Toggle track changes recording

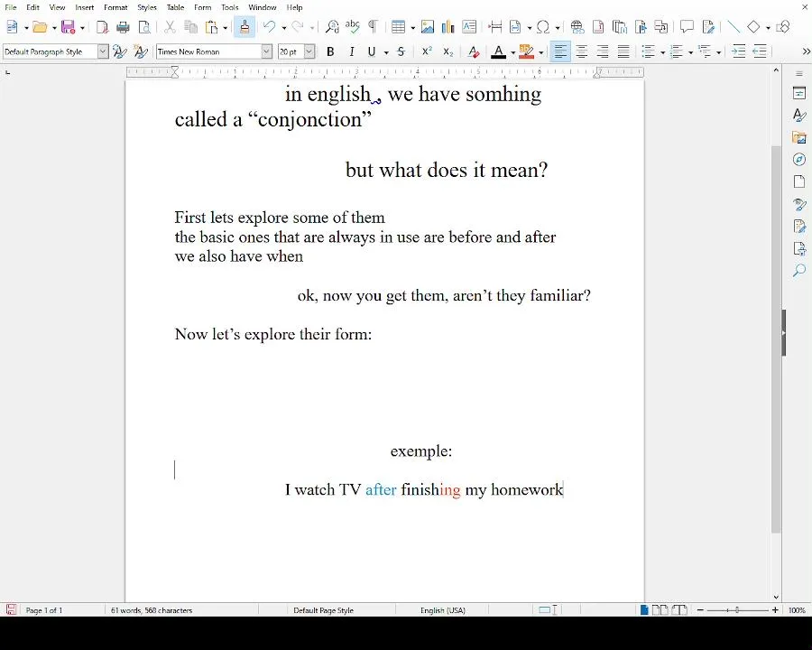click(708, 27)
